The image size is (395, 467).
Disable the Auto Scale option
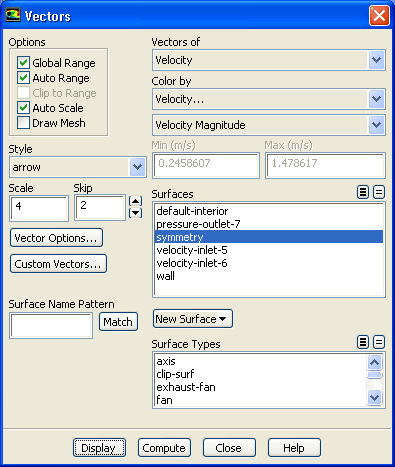[x=23, y=108]
